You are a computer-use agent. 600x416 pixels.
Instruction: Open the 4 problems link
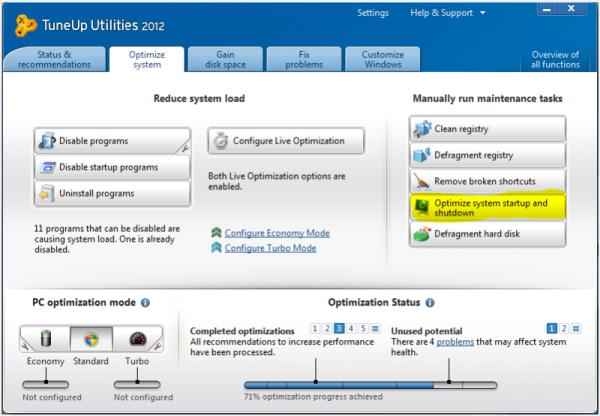tap(455, 342)
